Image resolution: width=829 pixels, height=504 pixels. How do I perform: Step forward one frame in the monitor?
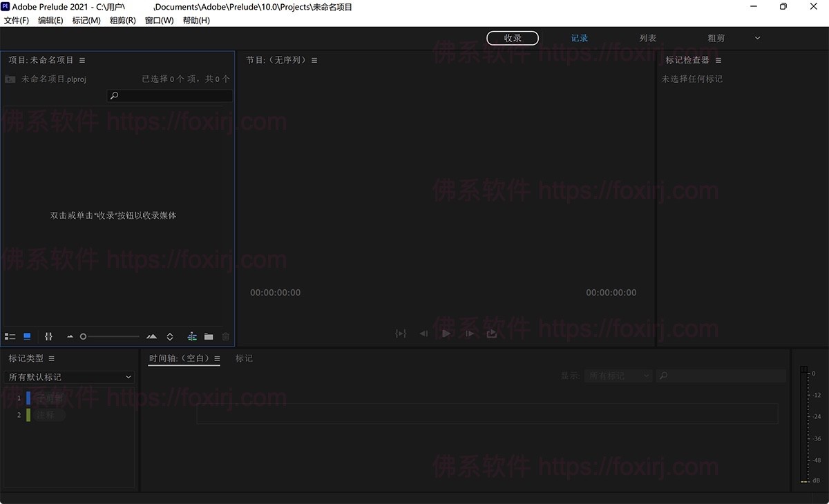[469, 333]
